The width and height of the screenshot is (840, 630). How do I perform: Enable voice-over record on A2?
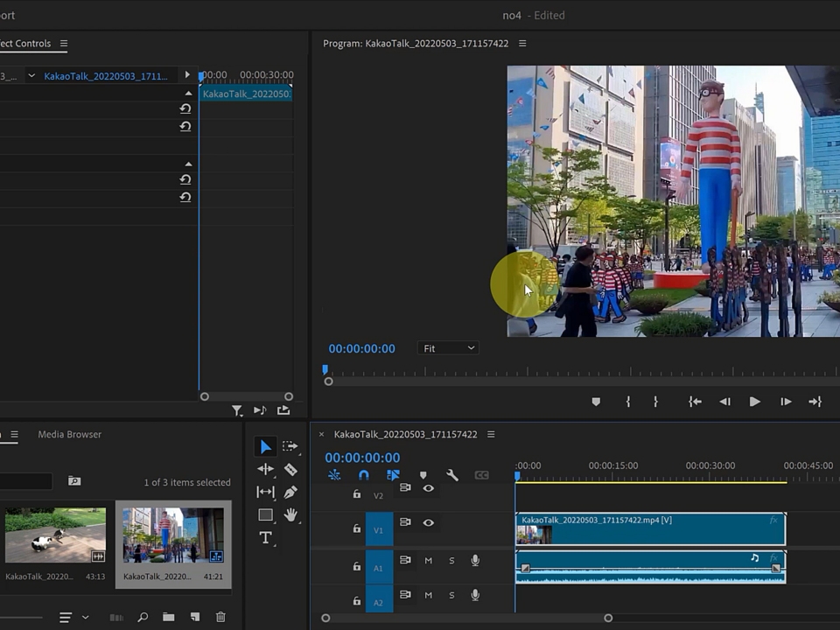(475, 595)
